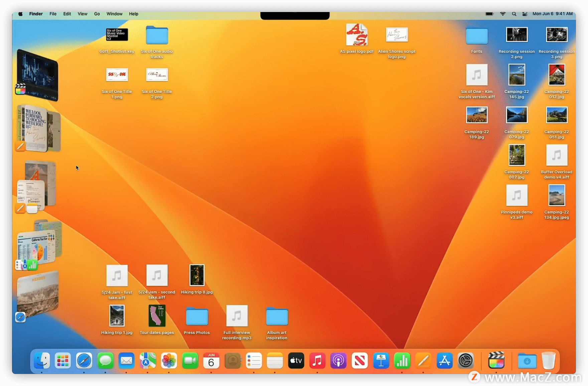Open Launchpad from the Dock
The width and height of the screenshot is (588, 386).
tap(63, 361)
